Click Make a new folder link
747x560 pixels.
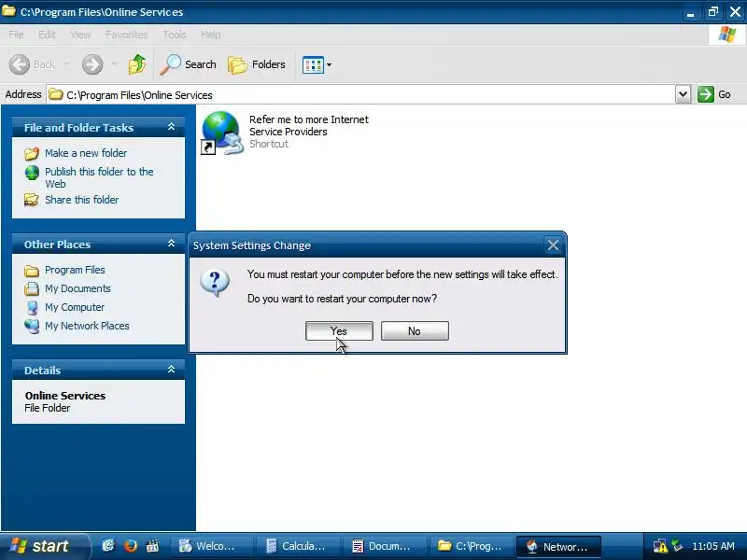[86, 153]
